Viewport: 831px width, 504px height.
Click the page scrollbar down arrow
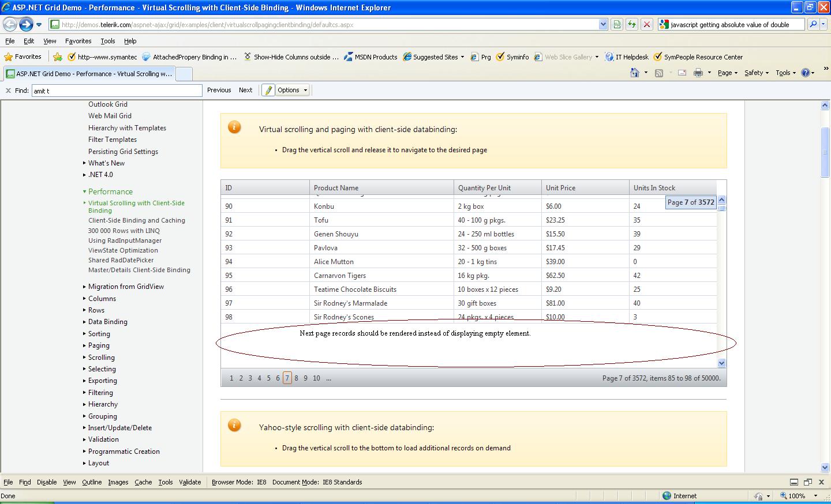(825, 468)
